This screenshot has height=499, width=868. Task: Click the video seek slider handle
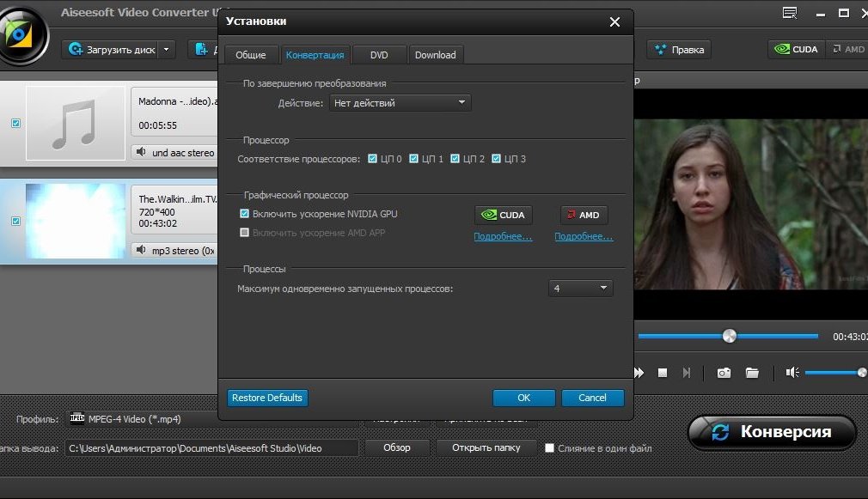729,336
